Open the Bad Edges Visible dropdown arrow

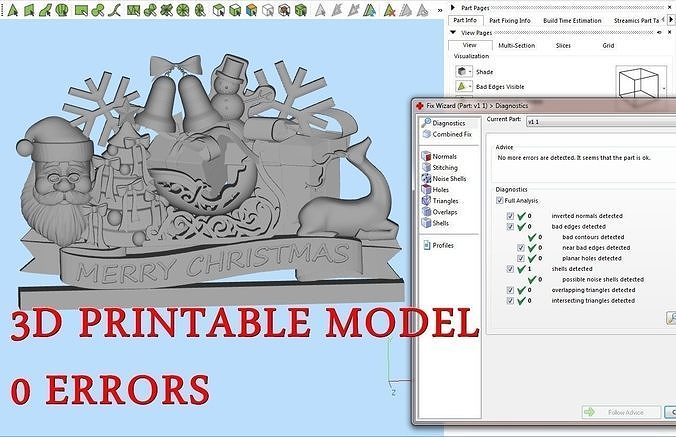(470, 87)
